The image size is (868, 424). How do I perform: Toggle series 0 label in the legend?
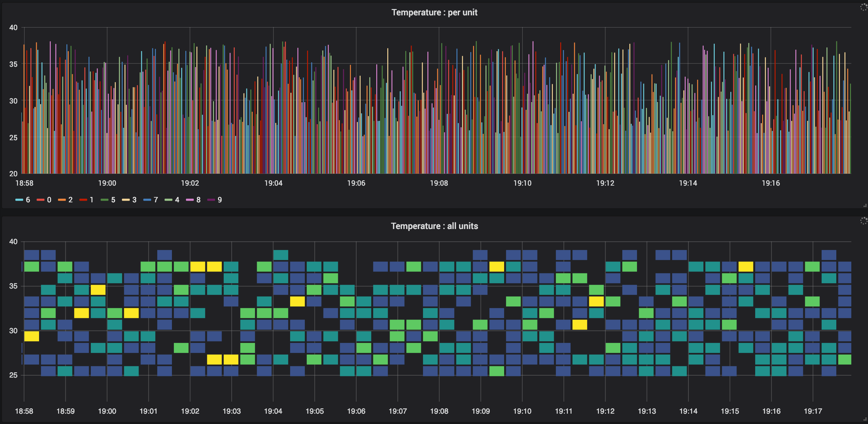(x=49, y=200)
